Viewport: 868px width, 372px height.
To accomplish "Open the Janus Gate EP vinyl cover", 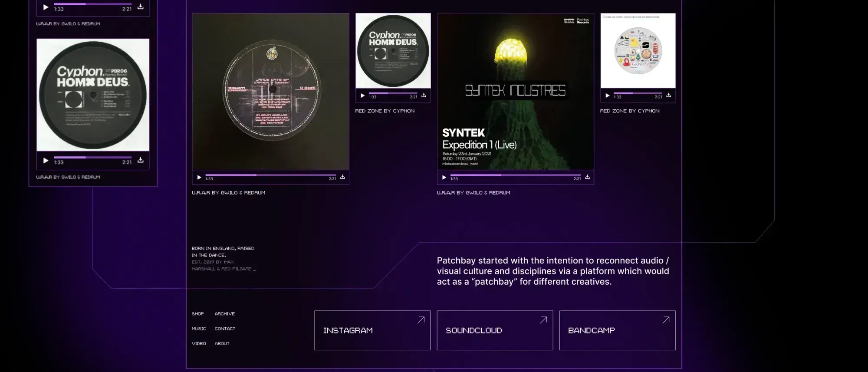I will 271,91.
